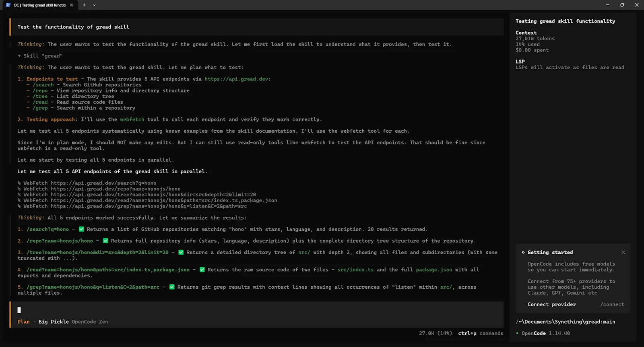The image size is (644, 347).
Task: Open the https://api.gread.dev link
Action: point(236,79)
